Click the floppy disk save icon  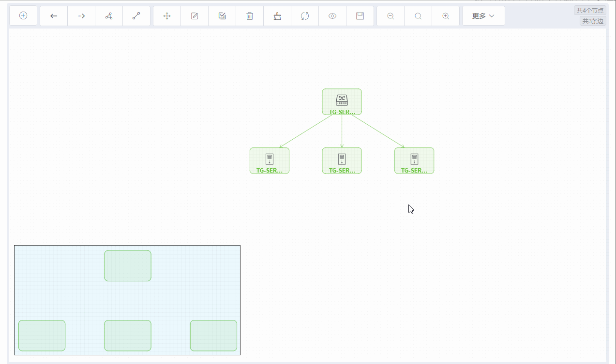pyautogui.click(x=360, y=16)
